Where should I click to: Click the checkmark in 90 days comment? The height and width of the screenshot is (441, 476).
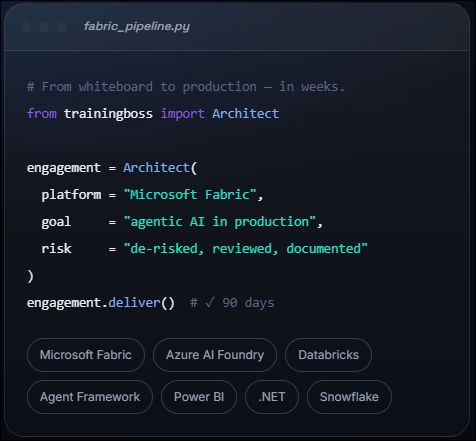(x=210, y=303)
